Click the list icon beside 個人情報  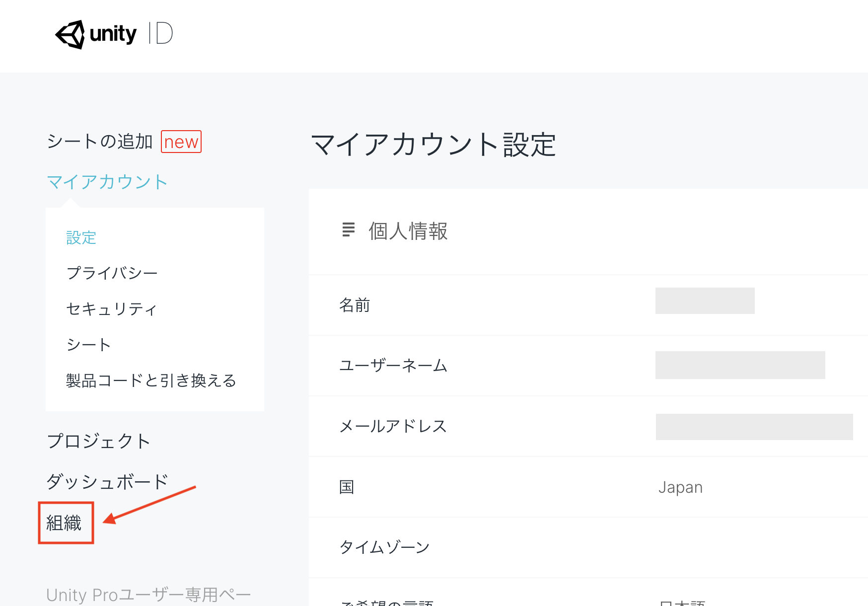click(349, 229)
